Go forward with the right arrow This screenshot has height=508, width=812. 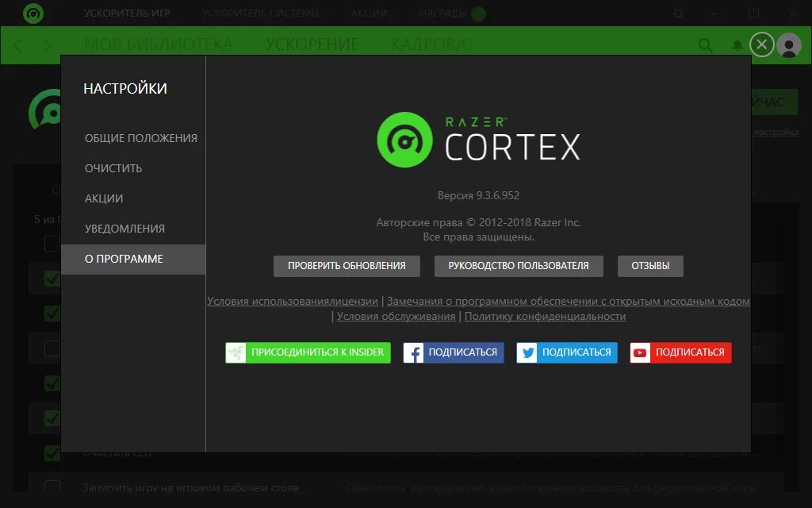(48, 45)
